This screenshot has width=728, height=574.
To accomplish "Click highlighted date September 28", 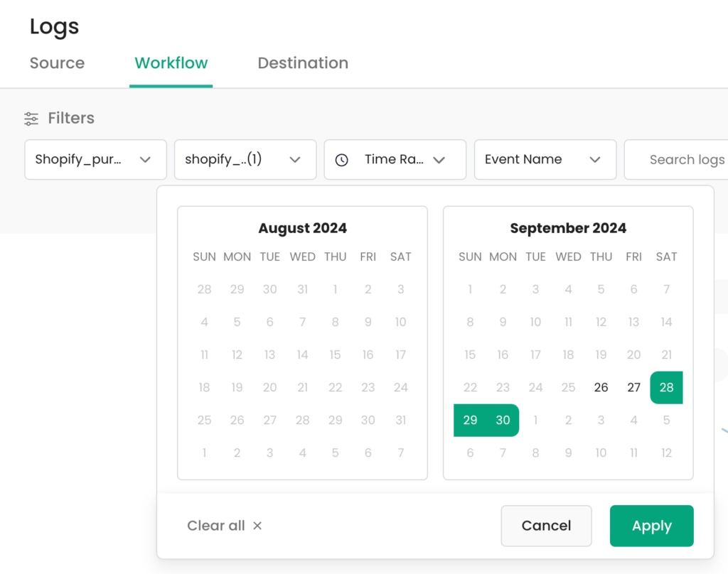I will coord(666,387).
